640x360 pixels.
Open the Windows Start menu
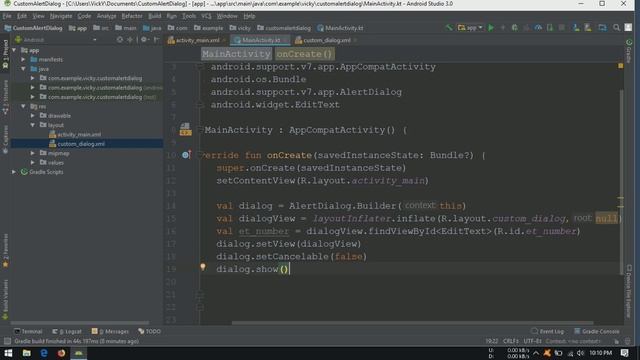click(x=8, y=353)
